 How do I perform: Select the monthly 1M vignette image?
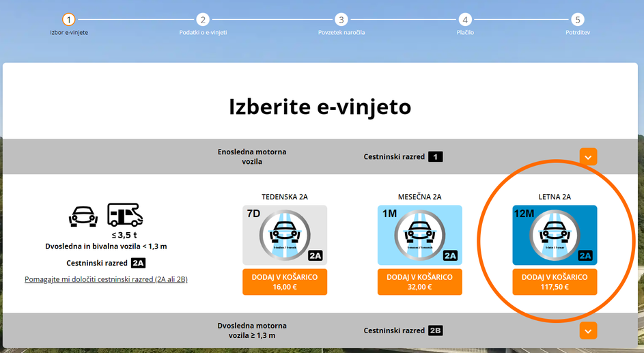[x=420, y=235]
